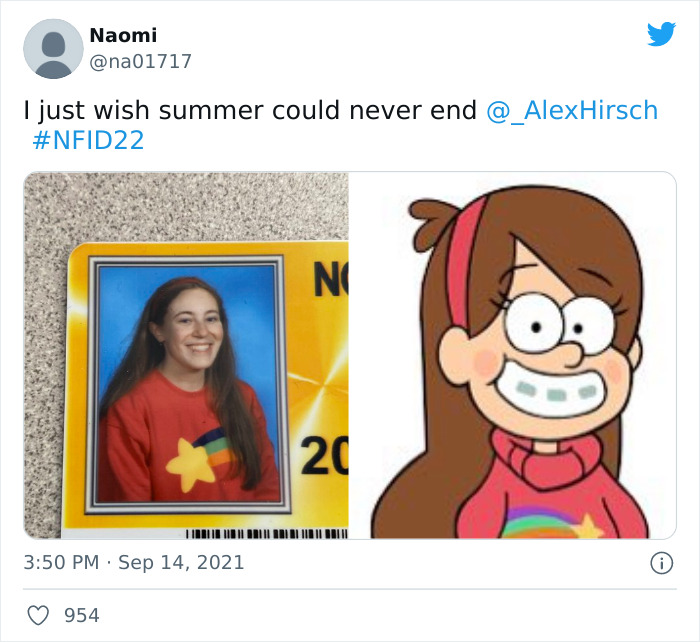Click the Twitter bird logo
This screenshot has width=700, height=642.
(x=661, y=33)
